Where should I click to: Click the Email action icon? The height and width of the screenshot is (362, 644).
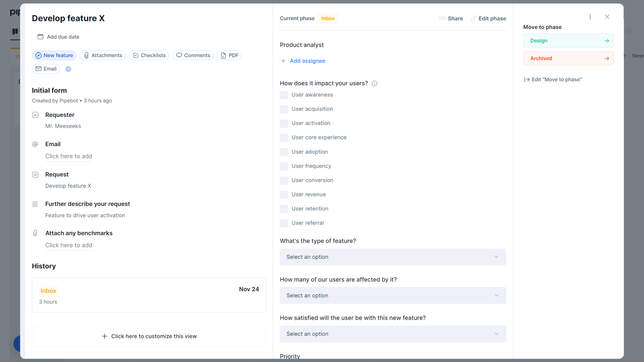[x=38, y=69]
